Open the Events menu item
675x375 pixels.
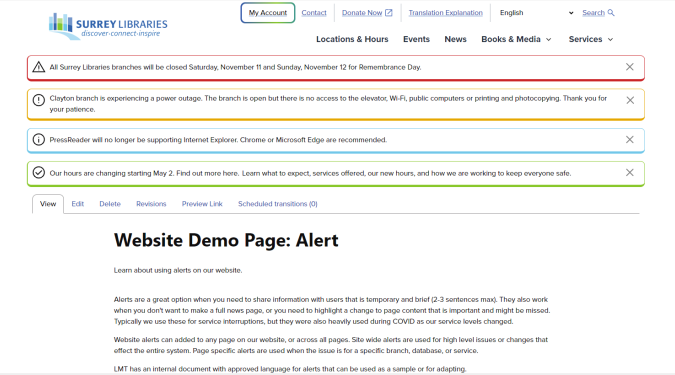click(x=416, y=39)
